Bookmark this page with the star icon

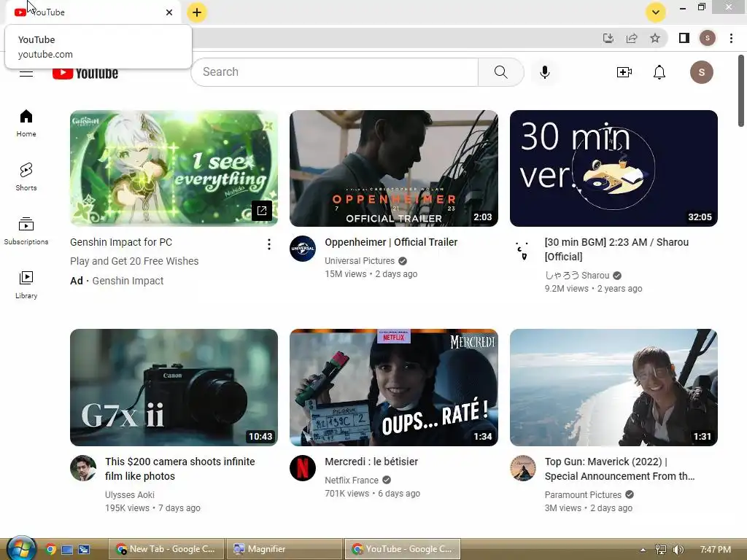655,38
